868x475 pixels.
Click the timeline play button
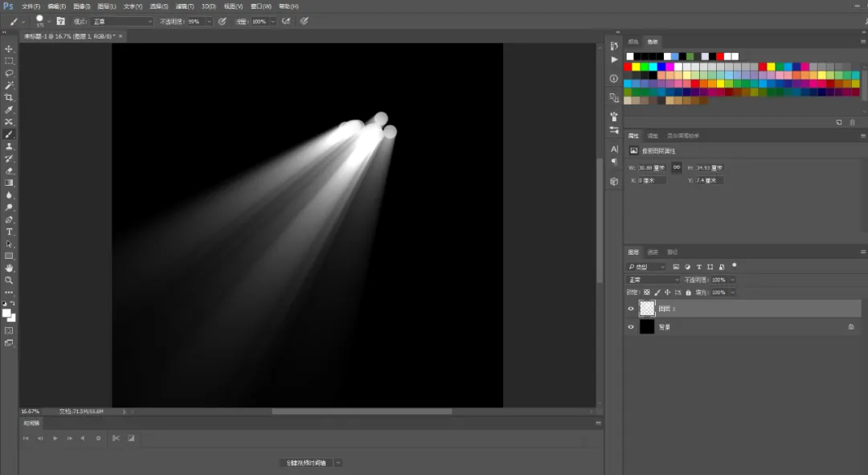click(x=55, y=438)
